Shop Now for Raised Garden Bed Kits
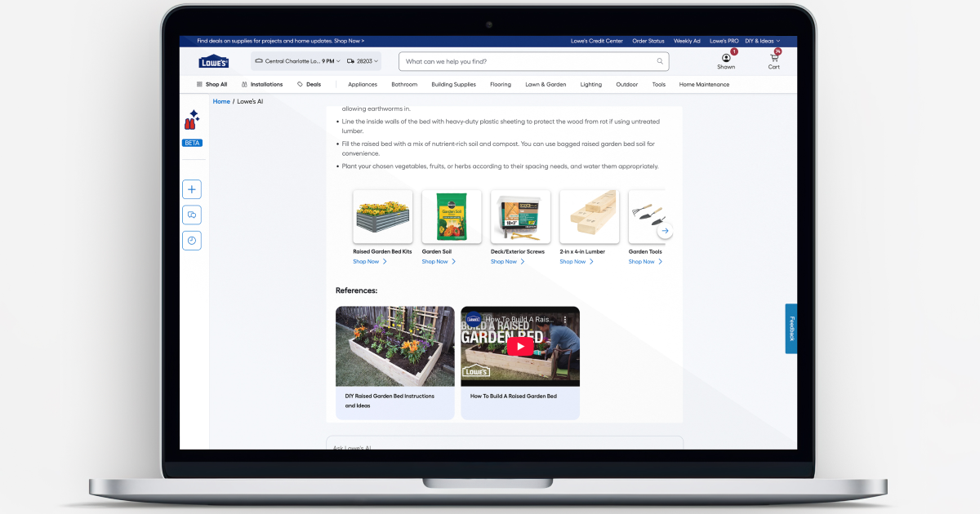The image size is (980, 514). (366, 262)
